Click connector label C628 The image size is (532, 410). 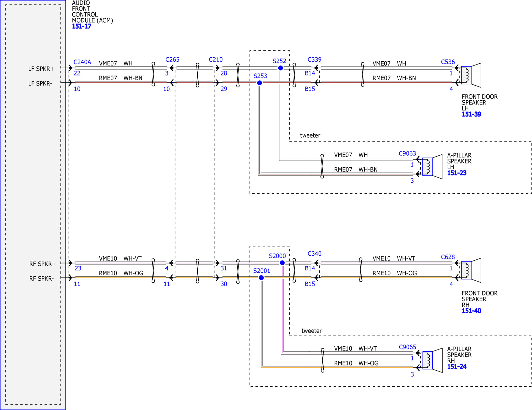[x=448, y=257]
